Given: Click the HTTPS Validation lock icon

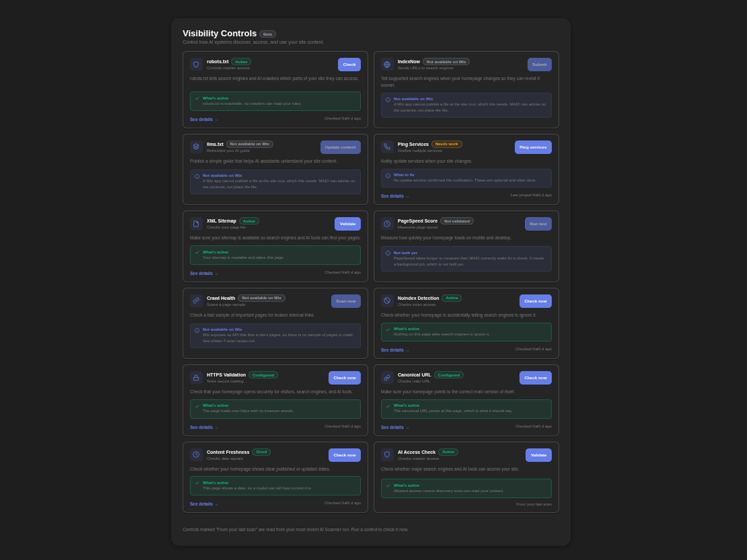Looking at the screenshot, I should 196,378.
